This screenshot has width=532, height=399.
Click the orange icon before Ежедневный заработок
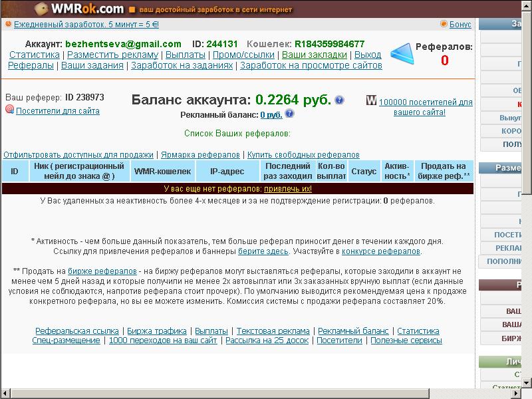[x=8, y=24]
